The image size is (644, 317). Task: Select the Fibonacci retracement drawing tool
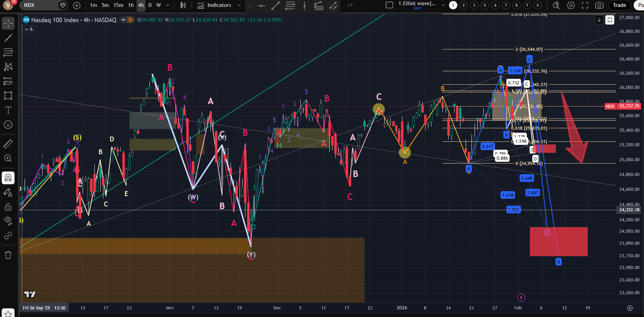[x=8, y=53]
